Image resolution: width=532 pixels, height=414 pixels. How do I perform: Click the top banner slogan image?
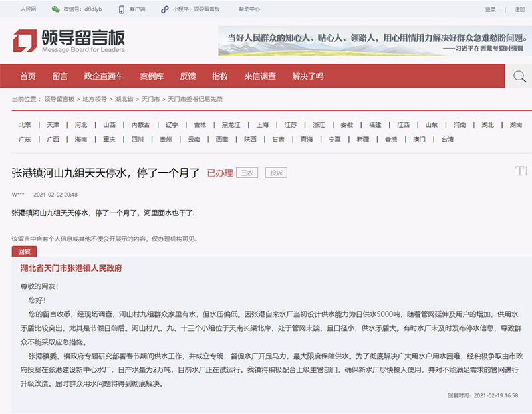(x=375, y=41)
